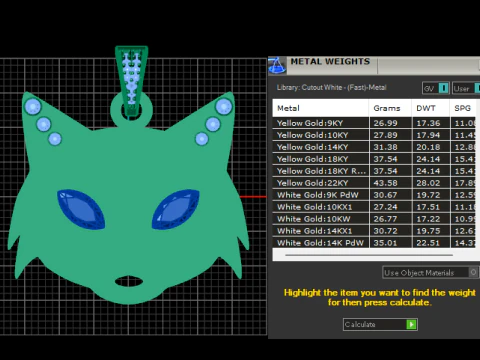The width and height of the screenshot is (480, 360).
Task: Open the Use Object Materials dropdown
Action: (x=430, y=273)
